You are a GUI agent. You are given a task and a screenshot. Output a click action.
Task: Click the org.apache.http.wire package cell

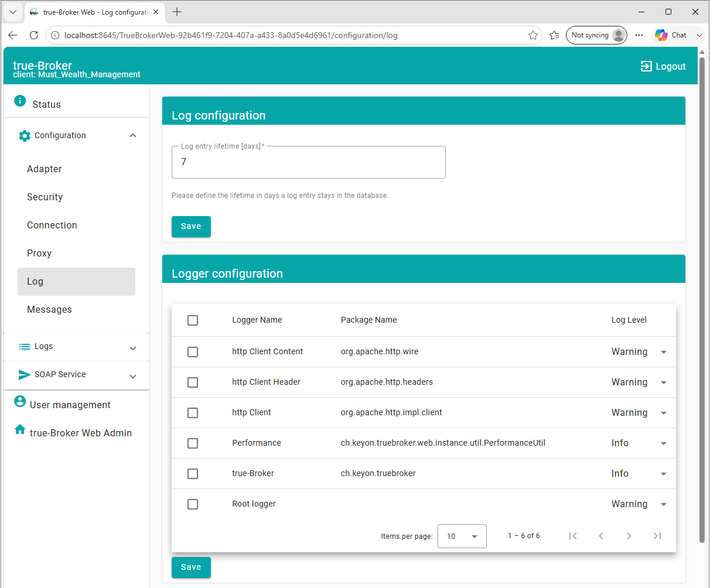point(380,351)
